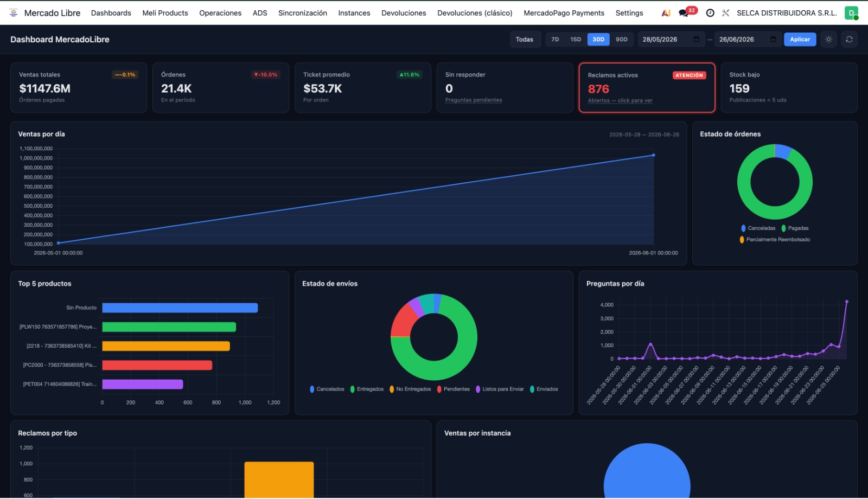Click the -0.1% badge on Ventas totales
The image size is (868, 499).
click(125, 75)
